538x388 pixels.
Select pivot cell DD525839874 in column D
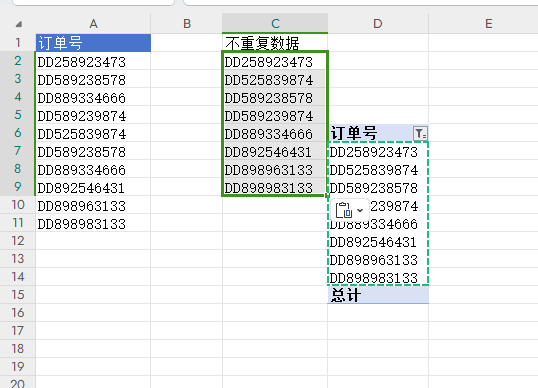378,169
